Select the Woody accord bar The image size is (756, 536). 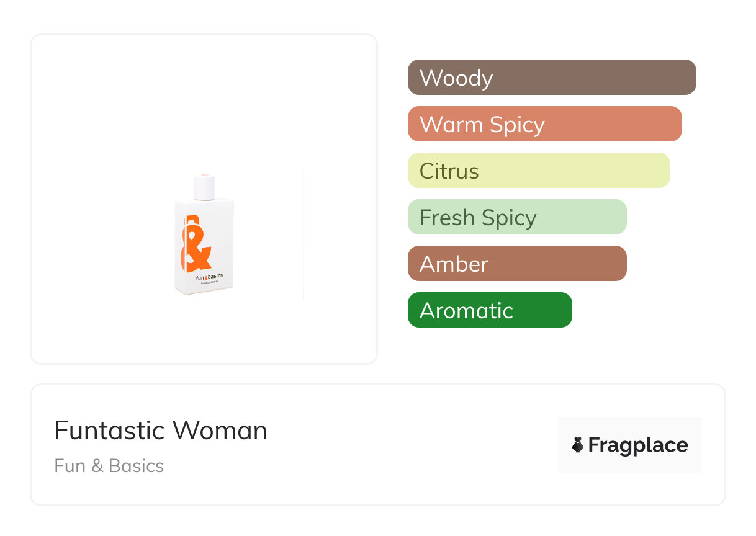point(552,78)
